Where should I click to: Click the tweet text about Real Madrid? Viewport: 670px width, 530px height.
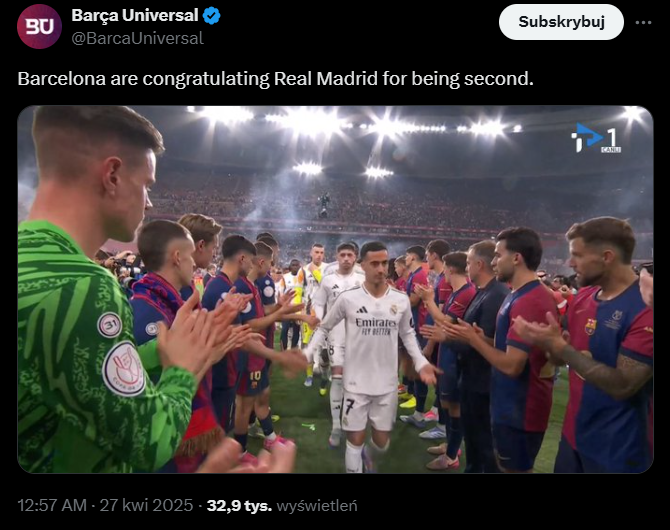pos(276,78)
